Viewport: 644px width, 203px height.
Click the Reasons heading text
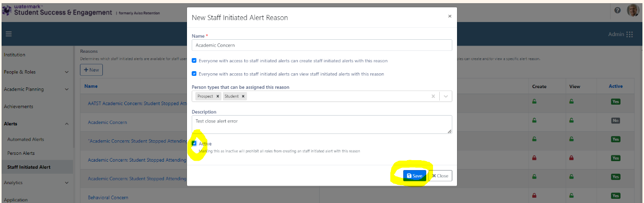pos(89,52)
